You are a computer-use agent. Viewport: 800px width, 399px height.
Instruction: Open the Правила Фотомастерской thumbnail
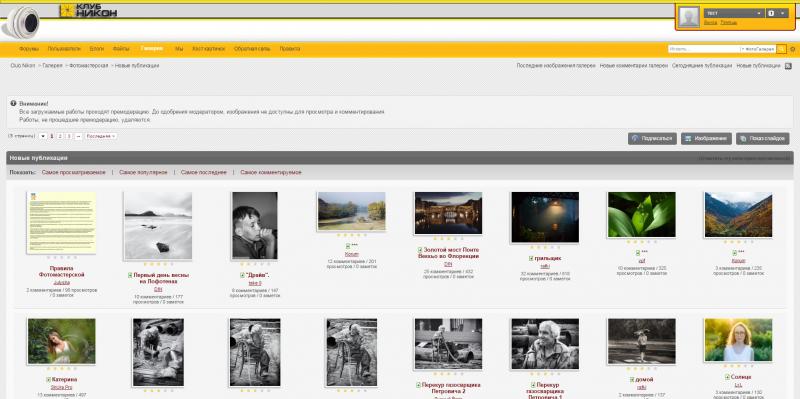[x=61, y=222]
